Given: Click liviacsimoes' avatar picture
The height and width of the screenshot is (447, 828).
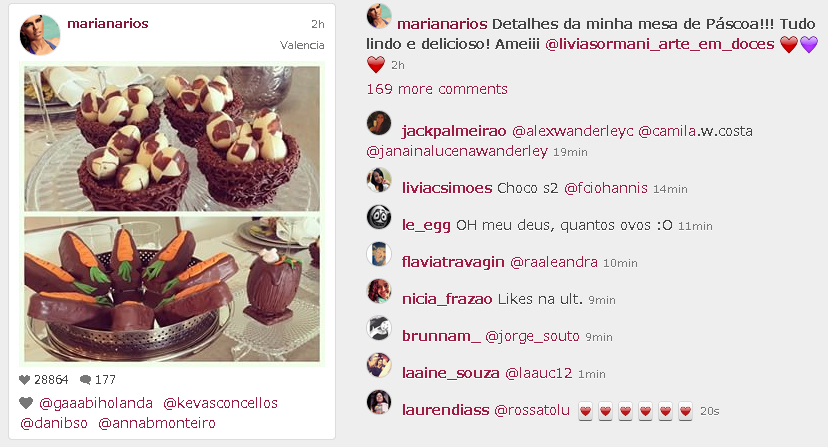Looking at the screenshot, I should [379, 180].
